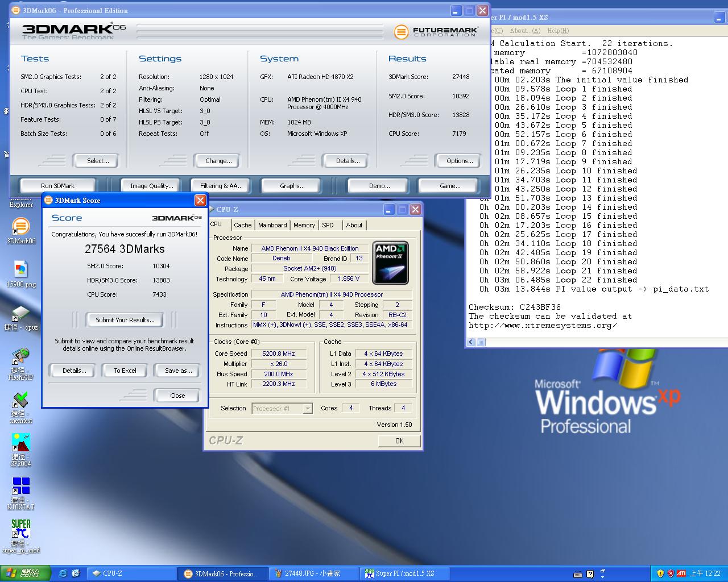The image size is (728, 582).
Task: Launch the SP2004 desktop shortcut
Action: (20, 450)
